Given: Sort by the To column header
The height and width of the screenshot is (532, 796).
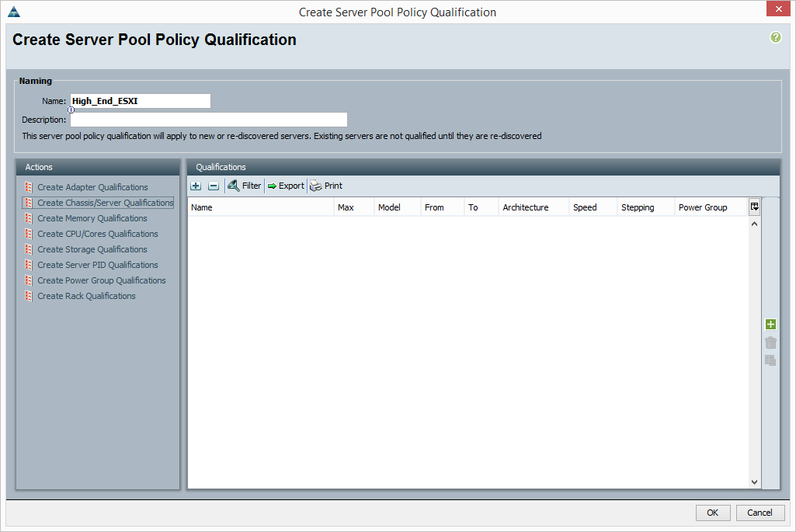Looking at the screenshot, I should (481, 207).
